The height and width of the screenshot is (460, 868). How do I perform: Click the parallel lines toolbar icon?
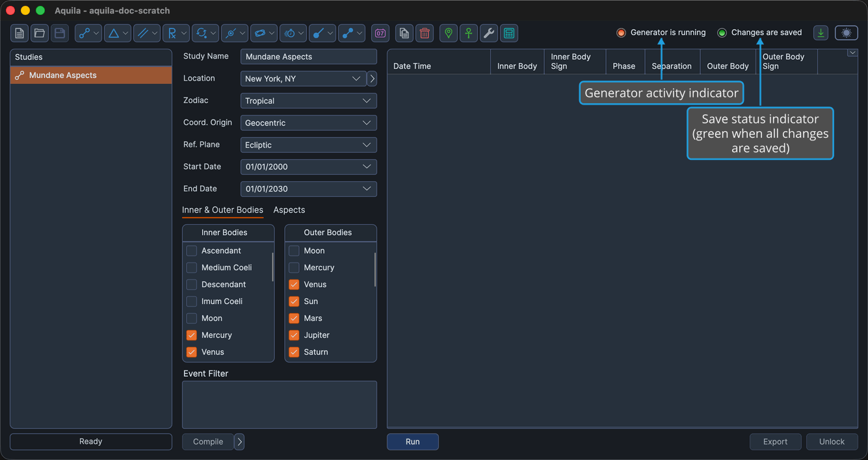142,33
